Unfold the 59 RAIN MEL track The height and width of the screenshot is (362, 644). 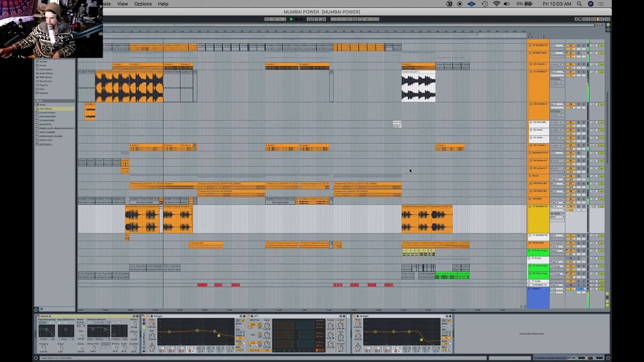point(530,122)
